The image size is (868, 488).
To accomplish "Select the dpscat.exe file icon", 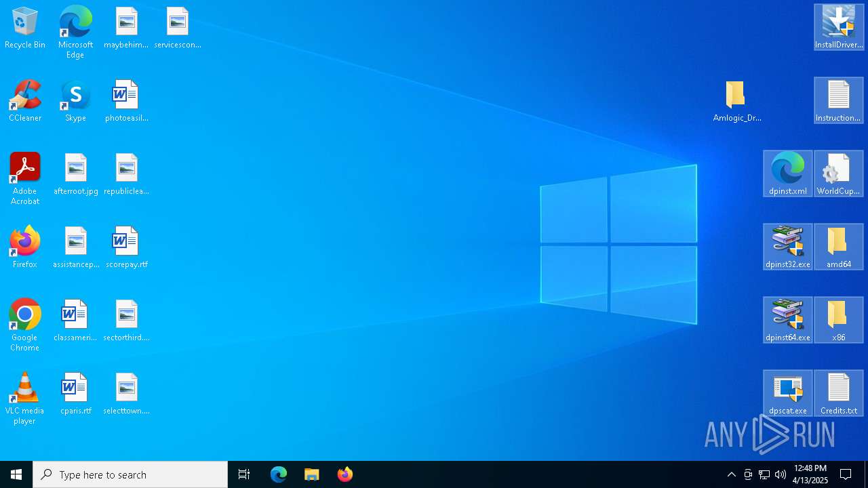I will tap(788, 393).
